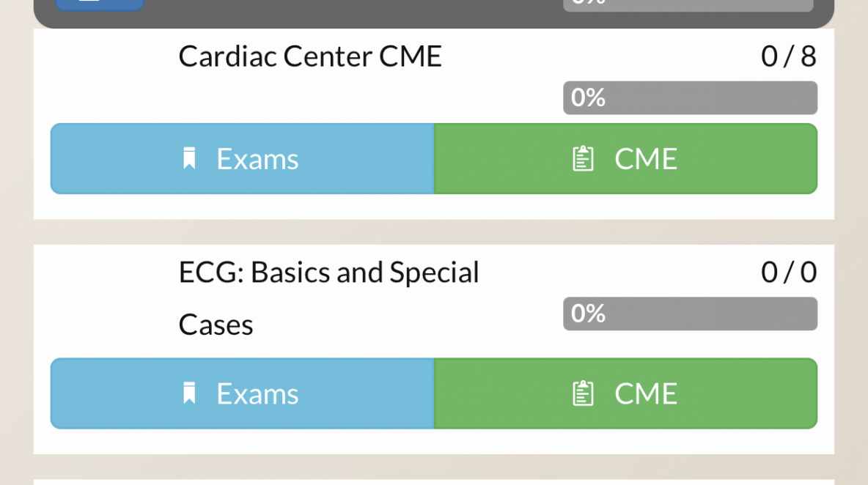Viewport: 868px width, 485px height.
Task: Click the dark gray header card at top
Action: coord(434,14)
